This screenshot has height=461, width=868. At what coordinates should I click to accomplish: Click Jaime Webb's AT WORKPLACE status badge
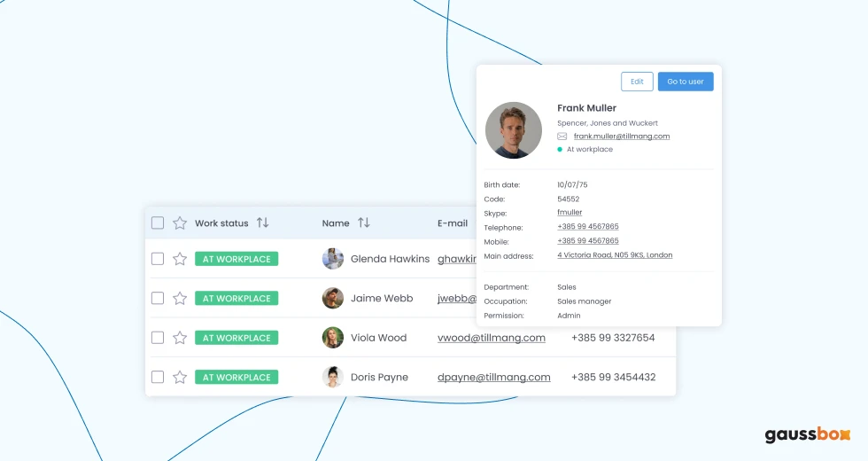click(236, 299)
